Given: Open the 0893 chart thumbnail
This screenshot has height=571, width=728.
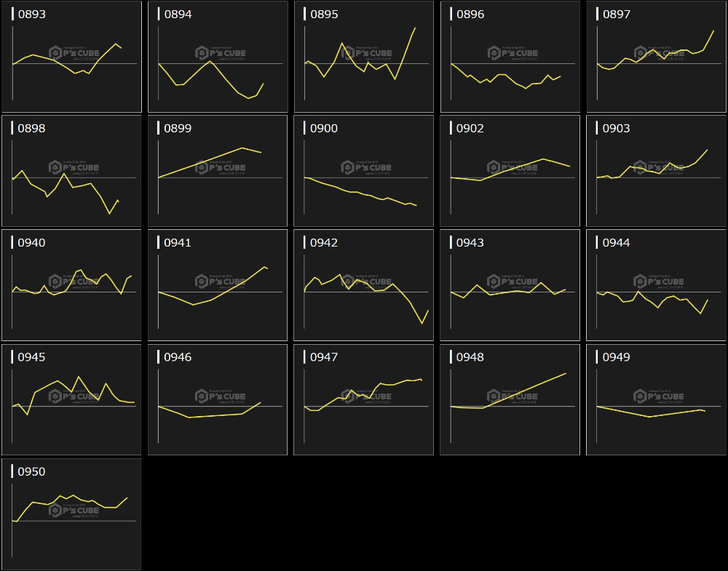Looking at the screenshot, I should click(71, 57).
